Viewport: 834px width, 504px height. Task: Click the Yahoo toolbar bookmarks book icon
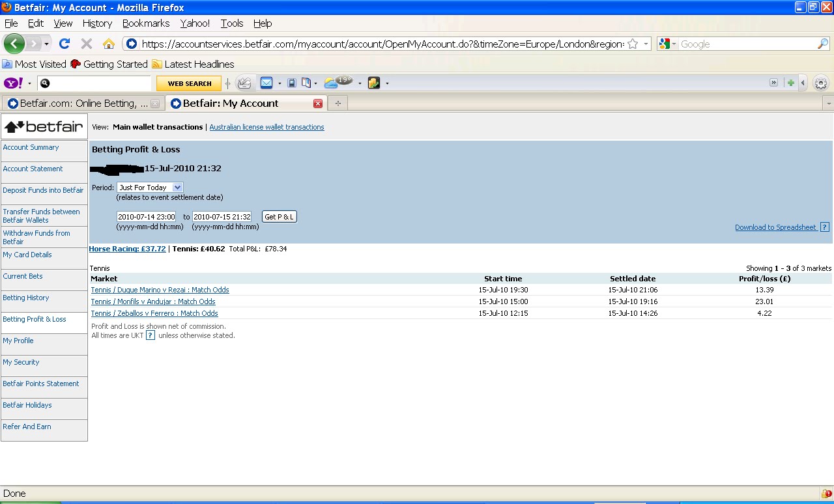point(306,83)
